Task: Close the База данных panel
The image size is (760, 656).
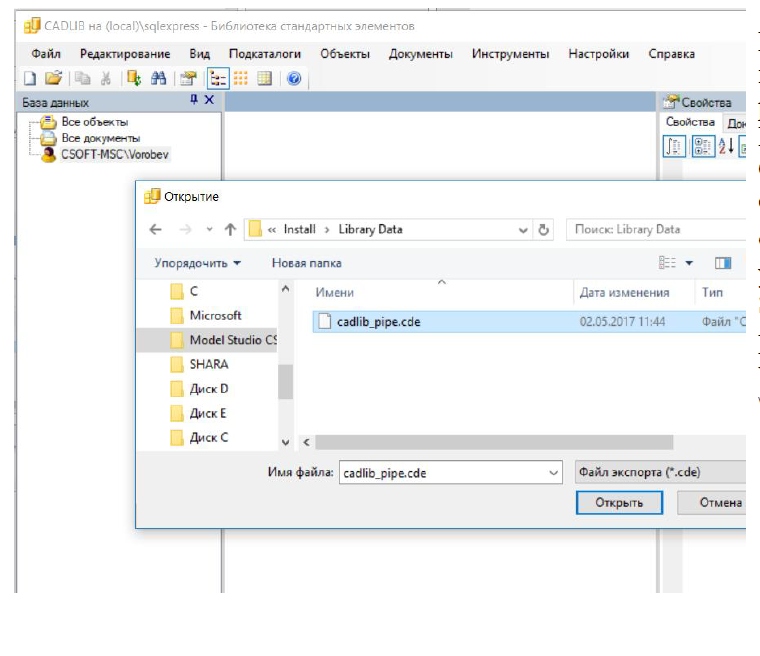Action: click(x=209, y=99)
